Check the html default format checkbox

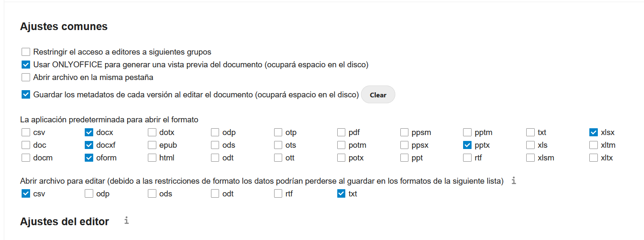click(152, 158)
